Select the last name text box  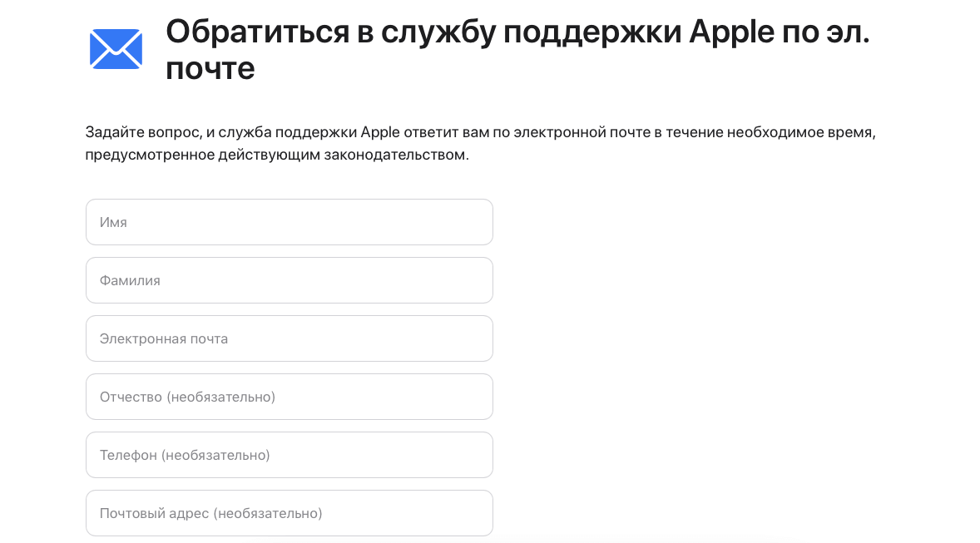click(289, 280)
